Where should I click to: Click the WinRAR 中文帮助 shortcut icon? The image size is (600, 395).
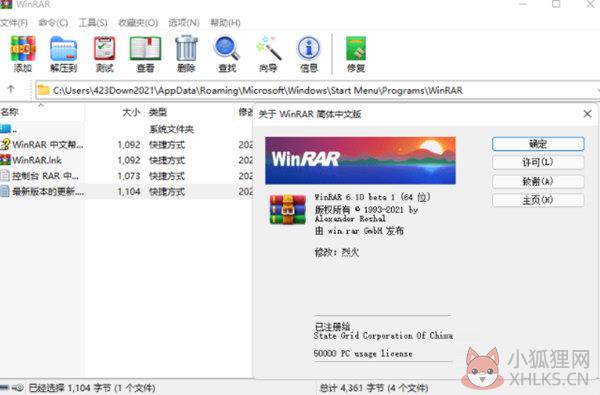coord(5,144)
